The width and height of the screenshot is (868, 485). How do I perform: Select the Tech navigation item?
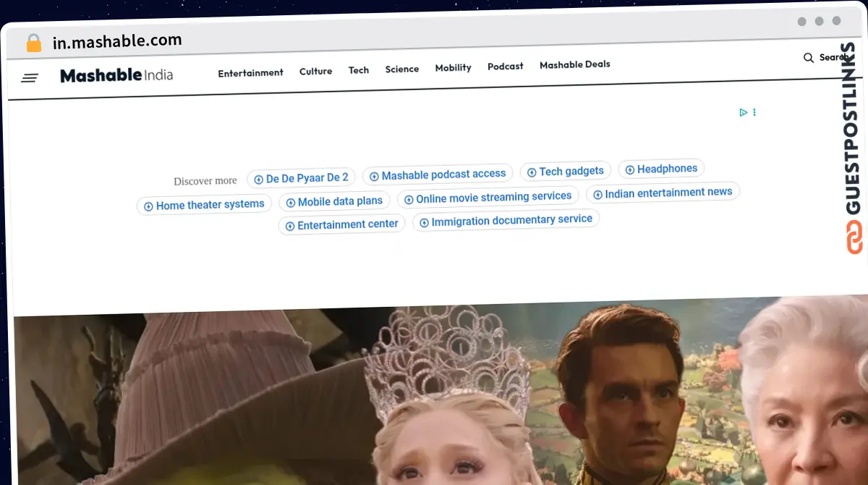(x=358, y=70)
